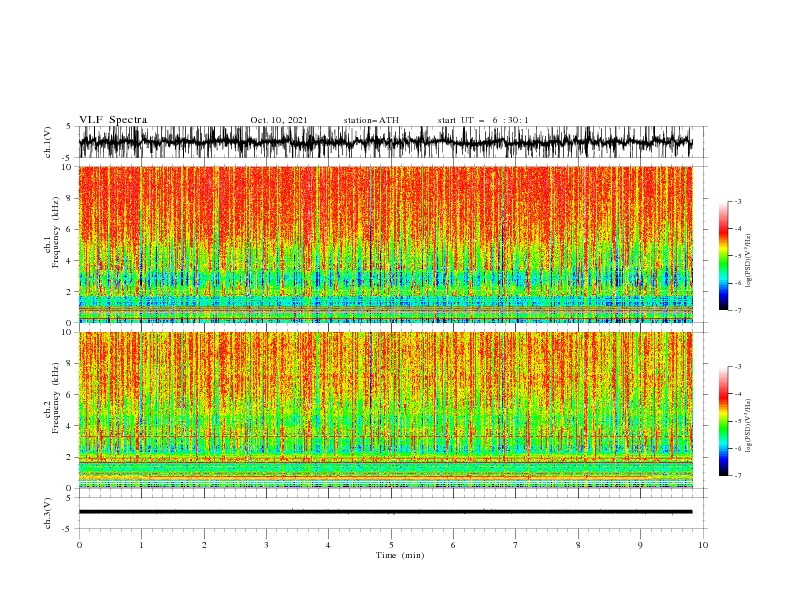Click the ch.1 voltage waveform trace

tap(385, 142)
